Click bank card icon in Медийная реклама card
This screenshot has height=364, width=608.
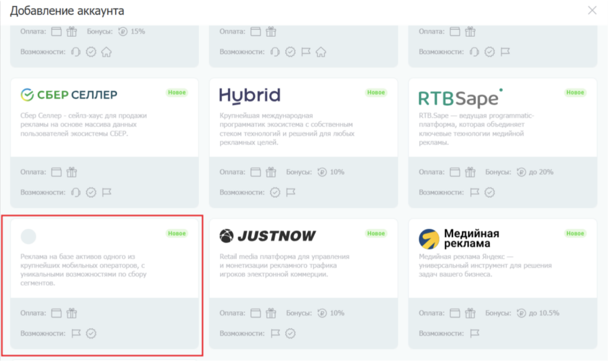(455, 313)
